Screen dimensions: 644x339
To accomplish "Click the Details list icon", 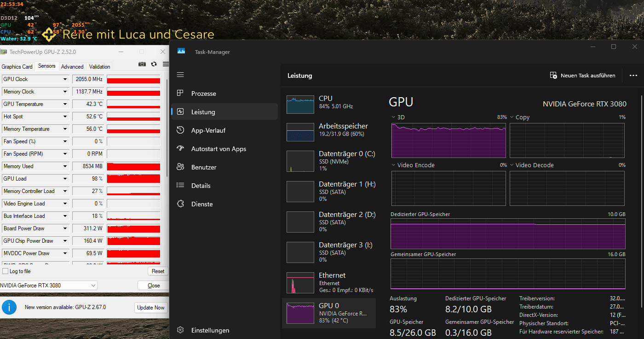I will 180,186.
